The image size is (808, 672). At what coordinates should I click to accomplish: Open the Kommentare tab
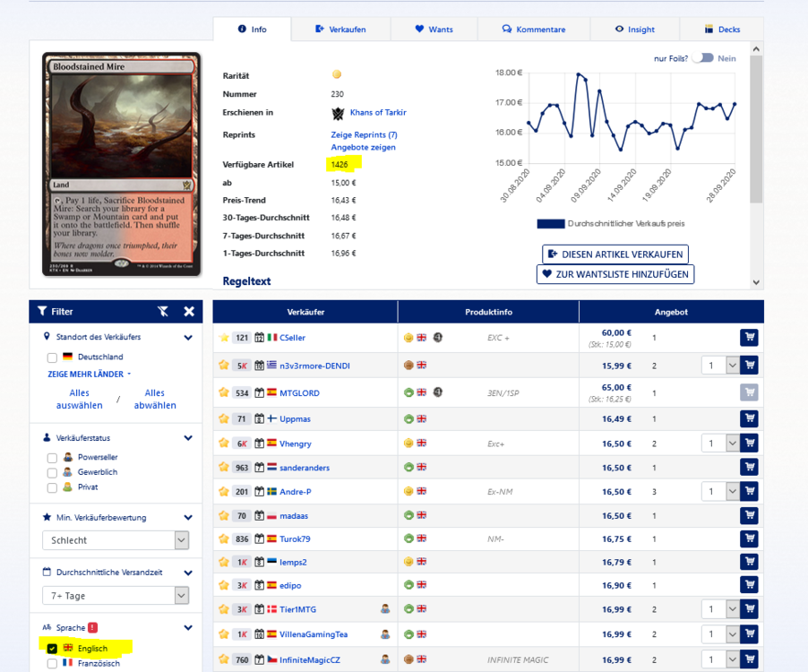(533, 30)
